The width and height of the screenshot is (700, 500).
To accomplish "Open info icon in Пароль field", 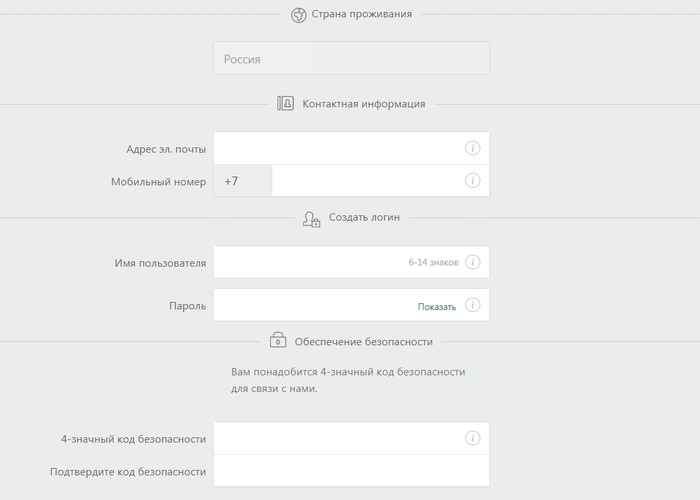I will click(472, 305).
